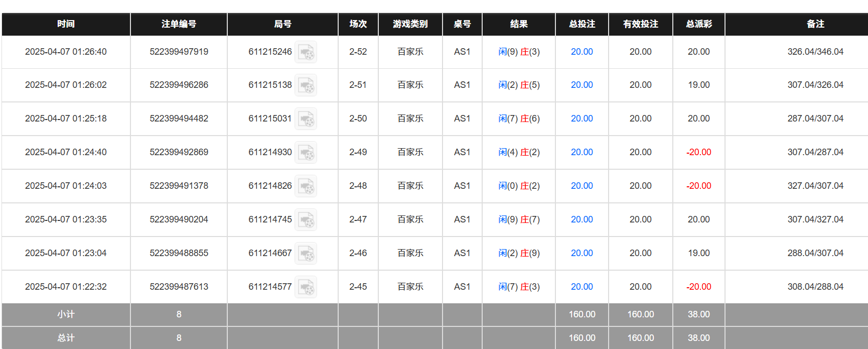Click the 总计 row total 38.00
Screen dimensions: 868x349
698,337
